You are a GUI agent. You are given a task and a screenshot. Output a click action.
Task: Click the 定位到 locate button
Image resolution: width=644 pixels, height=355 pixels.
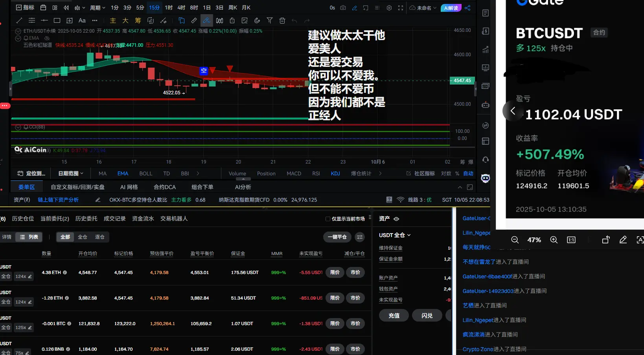click(31, 173)
